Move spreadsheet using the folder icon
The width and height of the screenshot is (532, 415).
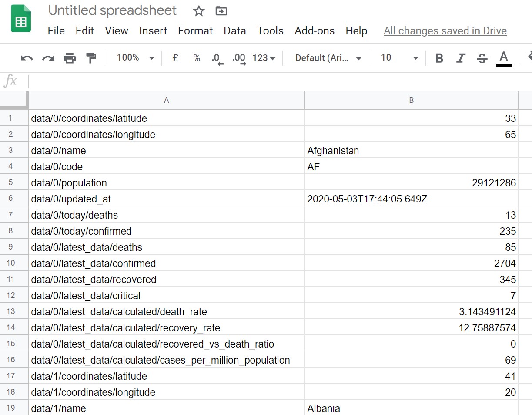(221, 11)
